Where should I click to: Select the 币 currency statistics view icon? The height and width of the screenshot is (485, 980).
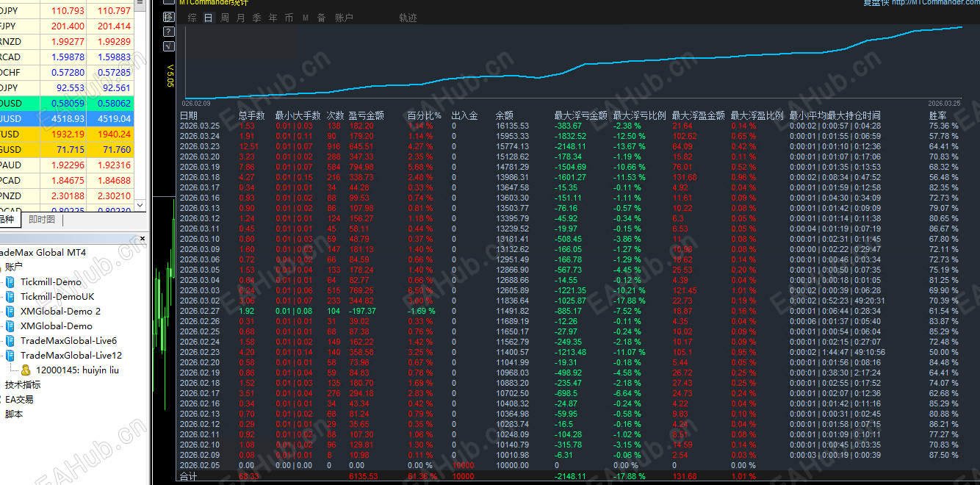tap(288, 17)
